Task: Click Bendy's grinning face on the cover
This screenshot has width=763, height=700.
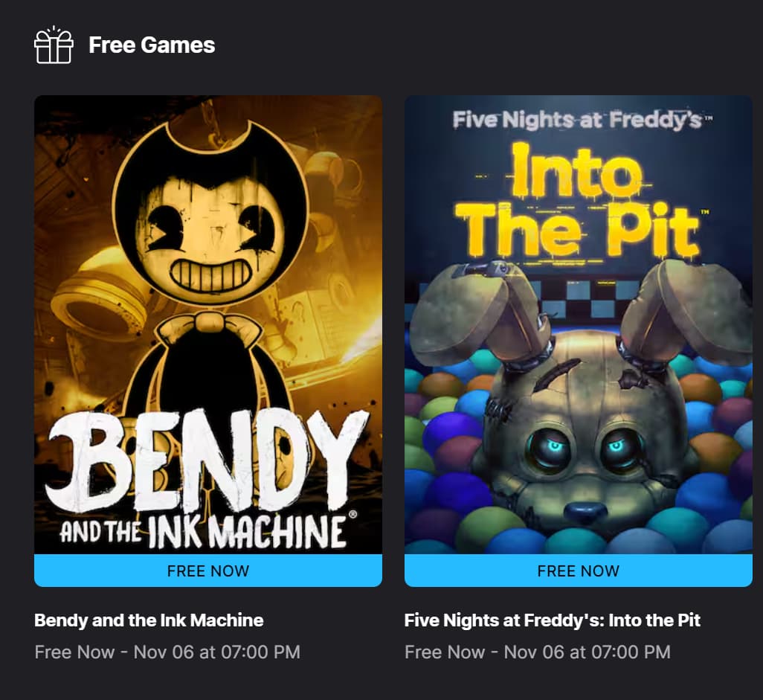Action: coord(210,236)
